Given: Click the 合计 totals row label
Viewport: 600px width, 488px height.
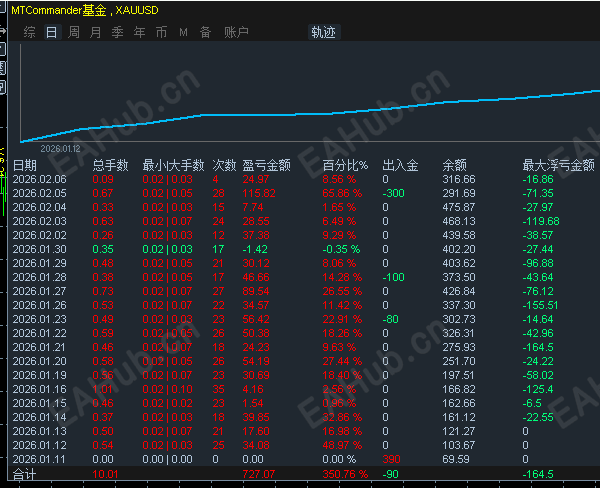Looking at the screenshot, I should point(24,475).
